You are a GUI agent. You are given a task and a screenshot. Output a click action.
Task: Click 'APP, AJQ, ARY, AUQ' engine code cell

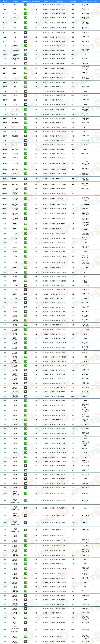pyautogui.click(x=85, y=28)
